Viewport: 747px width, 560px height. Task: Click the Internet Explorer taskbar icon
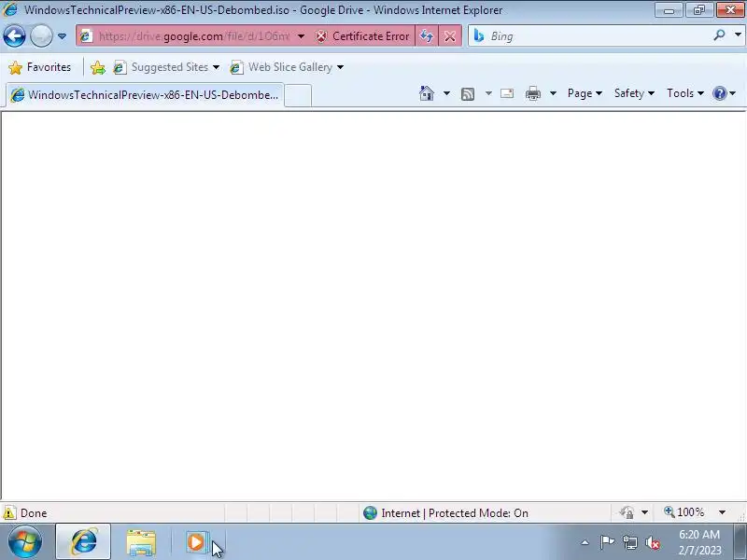coord(83,542)
